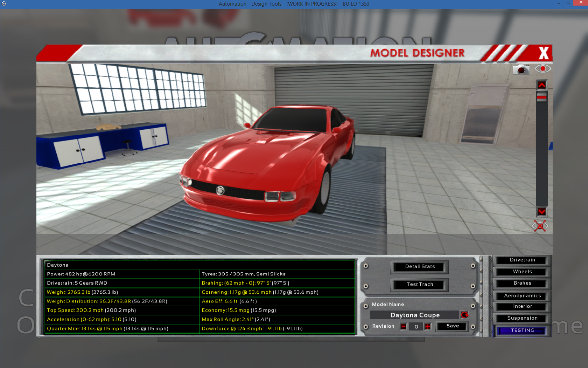Screen dimensions: 588x368
Task: Save the current model revision
Action: coord(452,326)
